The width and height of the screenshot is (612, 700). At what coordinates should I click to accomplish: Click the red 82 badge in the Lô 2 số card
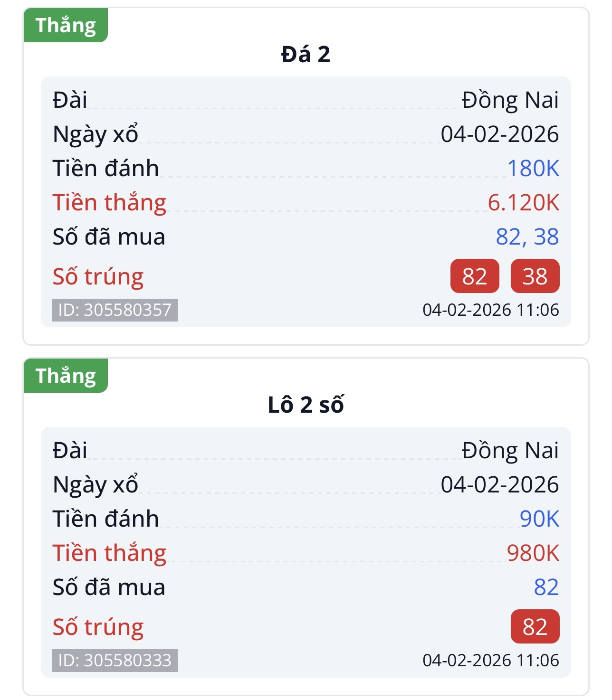535,627
